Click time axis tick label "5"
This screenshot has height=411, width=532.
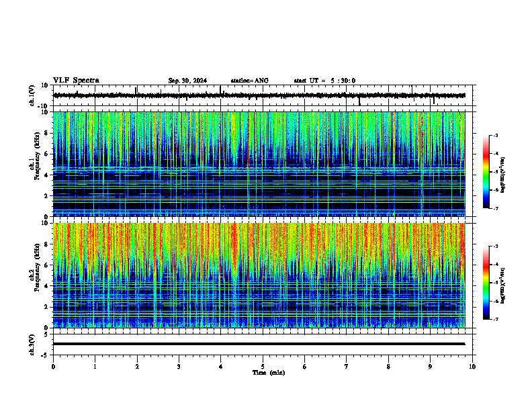(x=263, y=367)
